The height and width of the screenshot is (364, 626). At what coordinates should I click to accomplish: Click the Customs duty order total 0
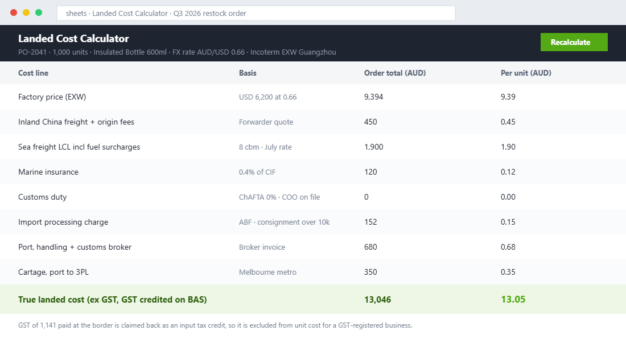(366, 197)
